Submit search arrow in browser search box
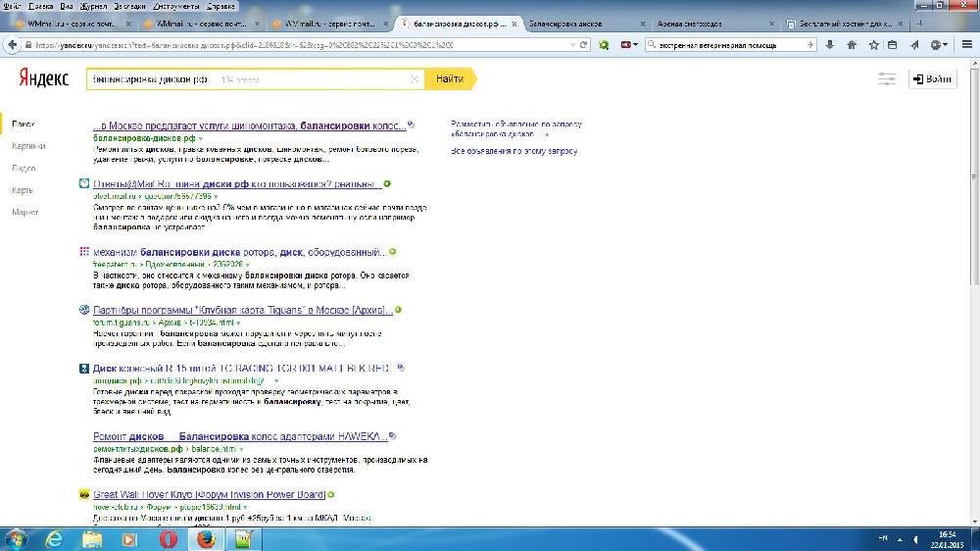The image size is (980, 551). coord(810,45)
